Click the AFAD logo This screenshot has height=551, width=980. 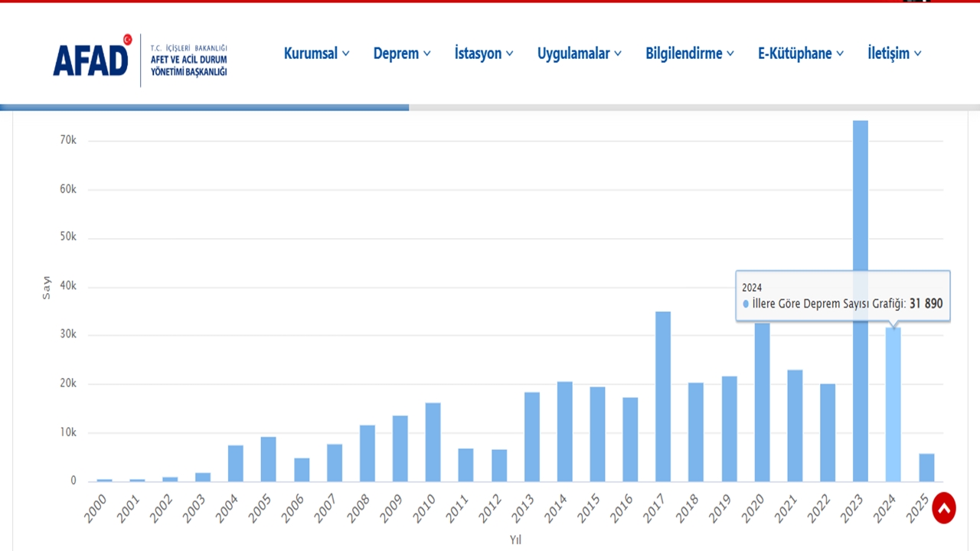[93, 57]
